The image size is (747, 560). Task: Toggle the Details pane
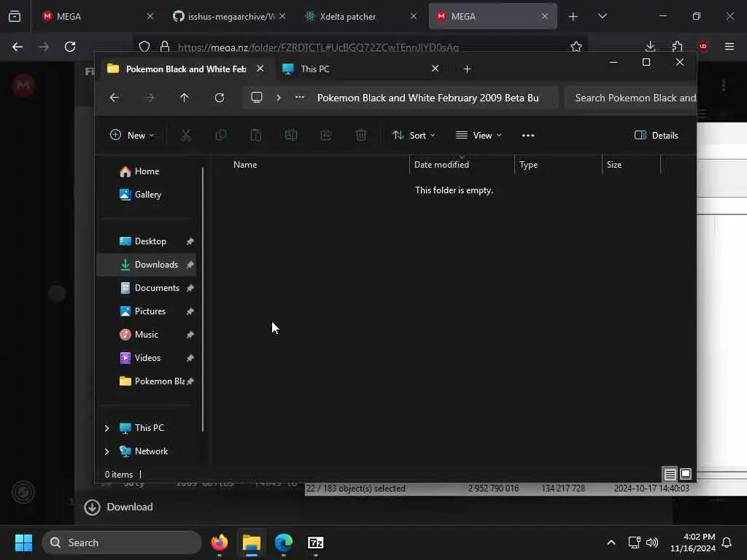point(656,135)
